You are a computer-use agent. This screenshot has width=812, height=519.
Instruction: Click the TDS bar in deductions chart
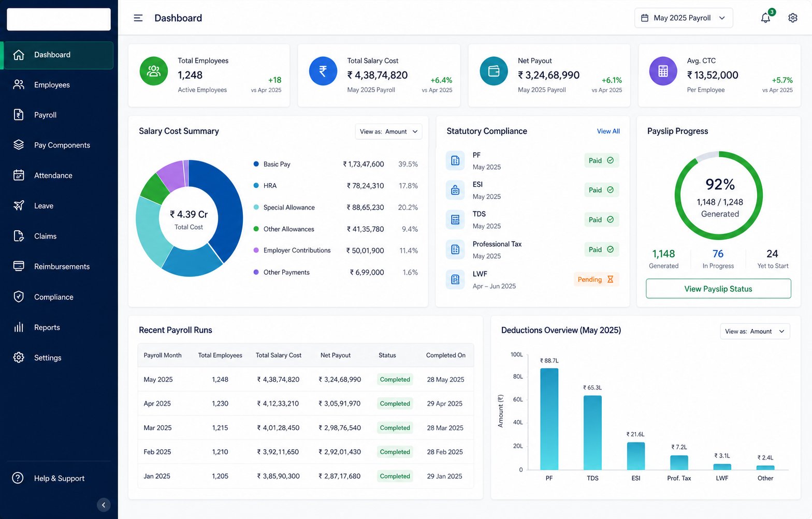click(x=592, y=433)
